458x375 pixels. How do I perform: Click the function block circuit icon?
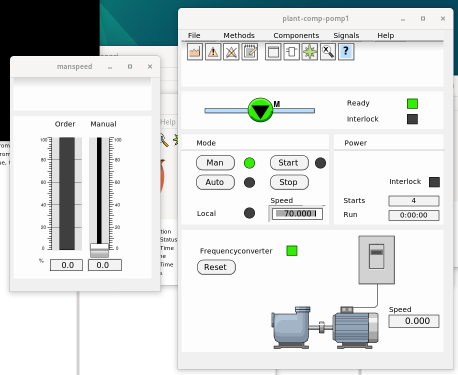(292, 52)
